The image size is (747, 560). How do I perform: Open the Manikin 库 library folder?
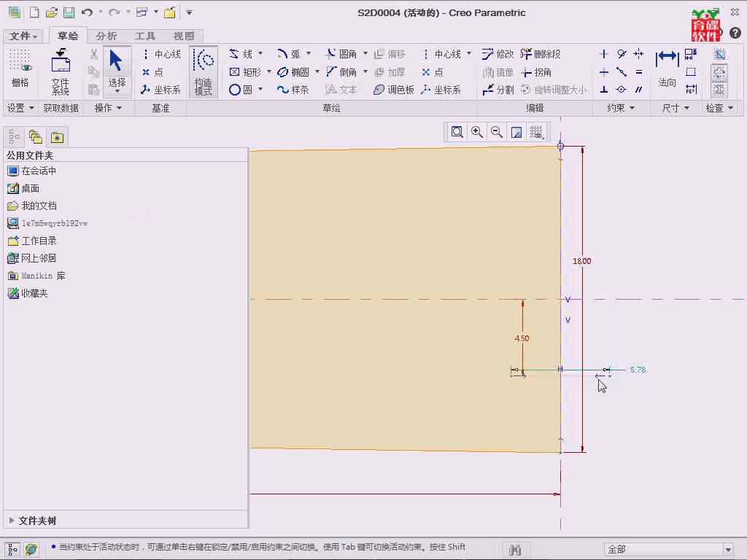36,276
